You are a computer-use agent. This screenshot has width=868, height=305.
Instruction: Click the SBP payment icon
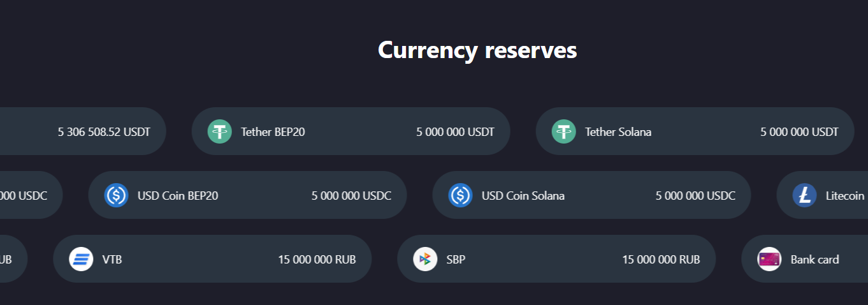pyautogui.click(x=425, y=259)
